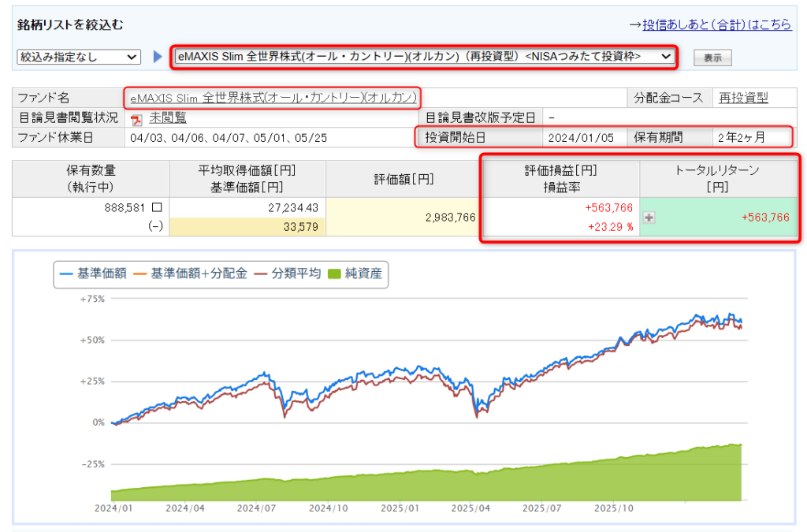Screen dimensions: 807x532
Task: Click the PDF icon beside 未閲覧
Action: point(136,119)
